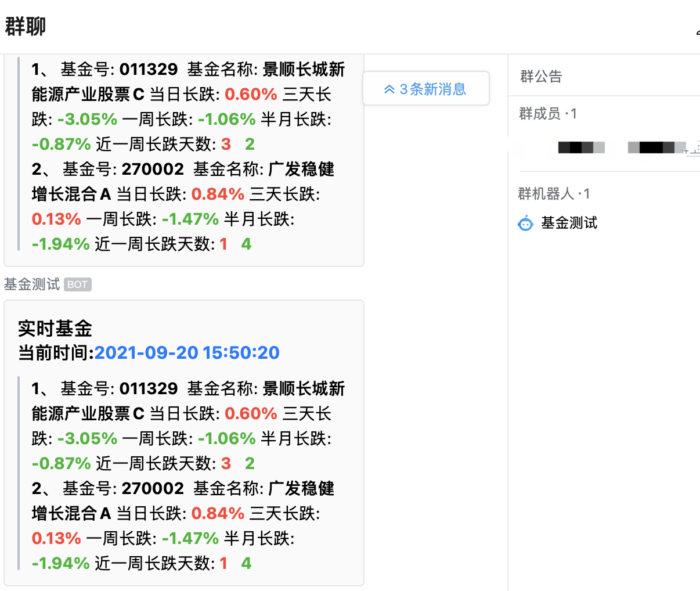Jump to the 3条新消息 new messages
This screenshot has width=700, height=591.
click(425, 89)
